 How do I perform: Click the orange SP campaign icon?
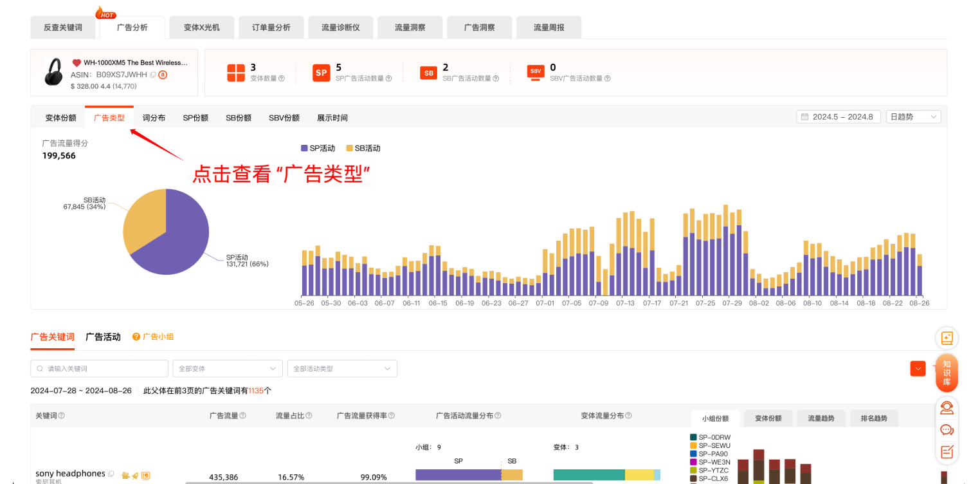point(322,73)
